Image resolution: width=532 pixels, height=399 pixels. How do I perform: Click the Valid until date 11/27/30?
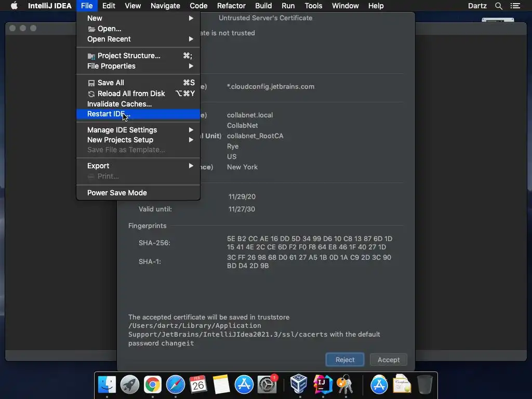click(x=242, y=209)
